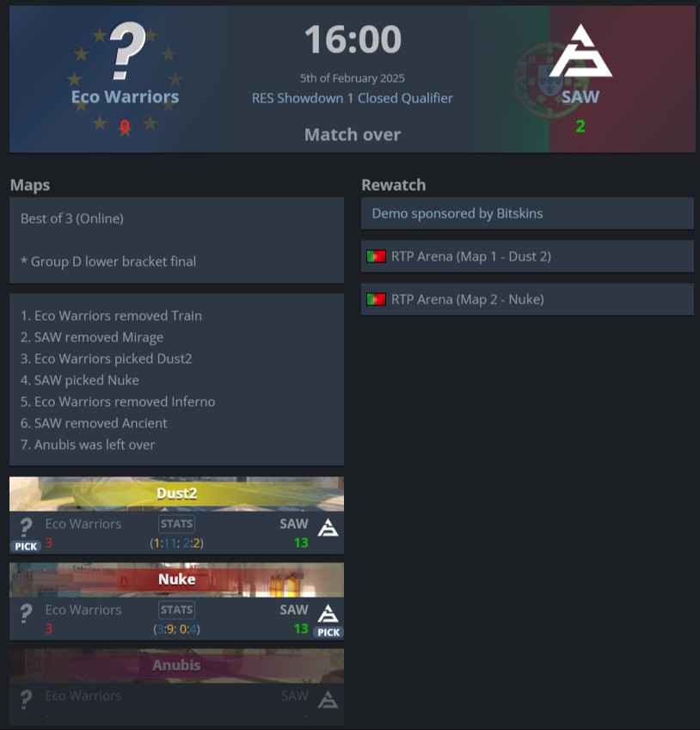The image size is (700, 730).
Task: Open STATS for the Nuke map
Action: (176, 610)
